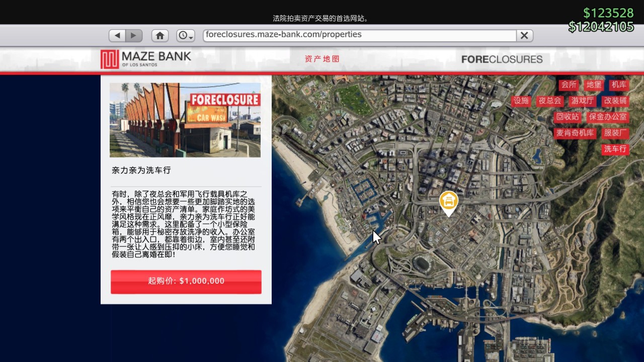Screen dimensions: 644x362
Task: View the car wash foreclosure photo
Action: pyautogui.click(x=185, y=120)
